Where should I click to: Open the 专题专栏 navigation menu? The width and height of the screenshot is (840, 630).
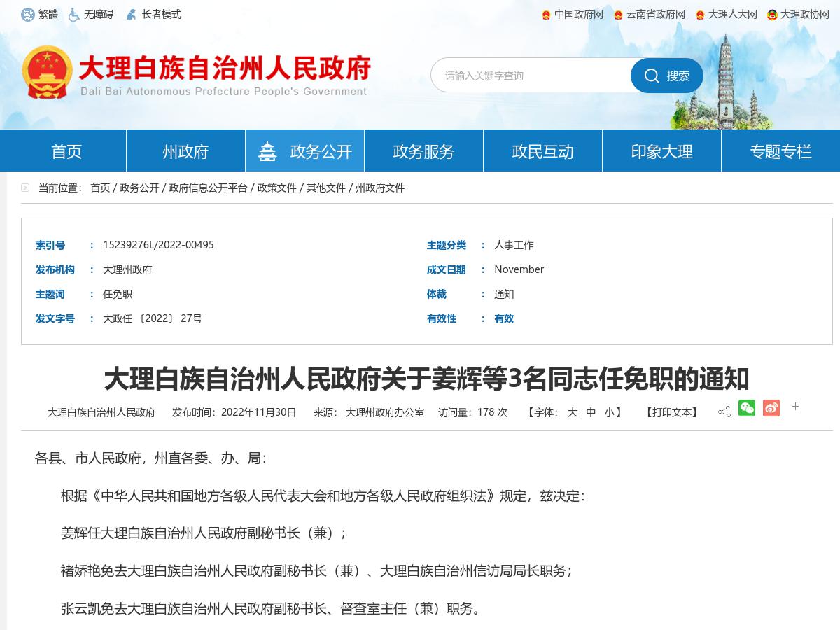click(780, 150)
